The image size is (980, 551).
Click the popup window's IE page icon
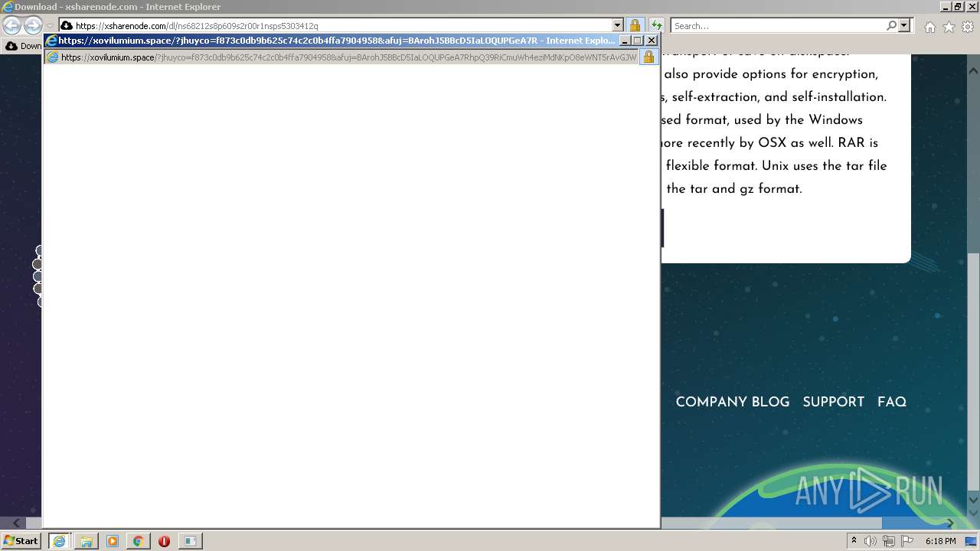click(52, 57)
